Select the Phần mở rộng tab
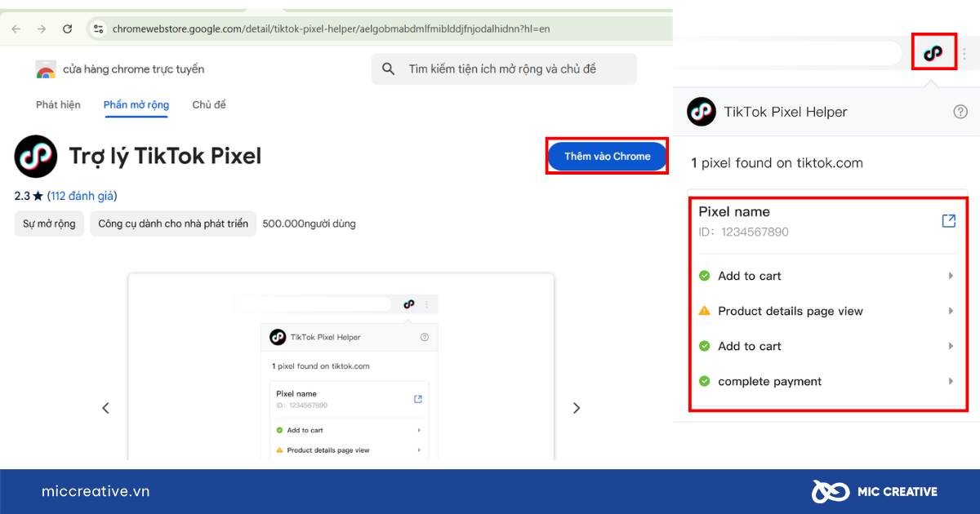Viewport: 980px width, 514px height. click(136, 104)
